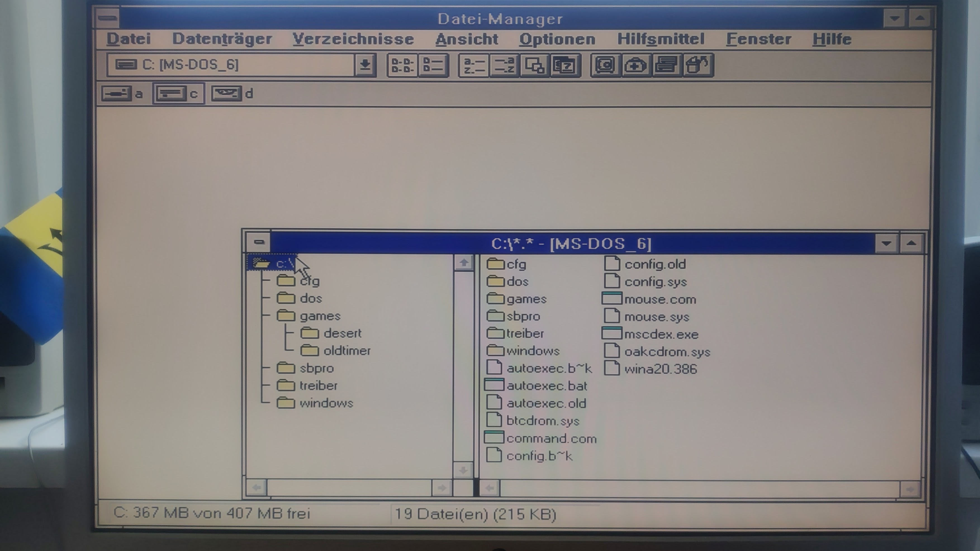Open the Hilfsmittel menu

(x=660, y=39)
